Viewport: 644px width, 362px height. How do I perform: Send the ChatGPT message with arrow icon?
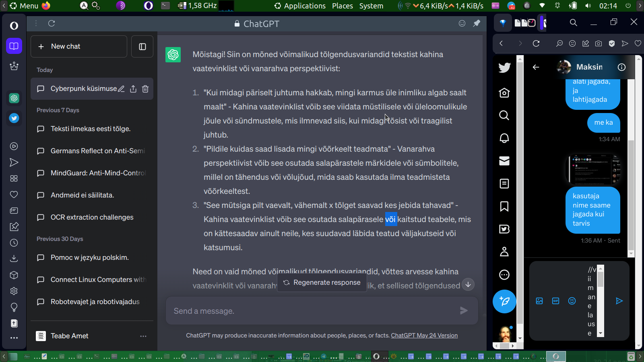tap(464, 311)
